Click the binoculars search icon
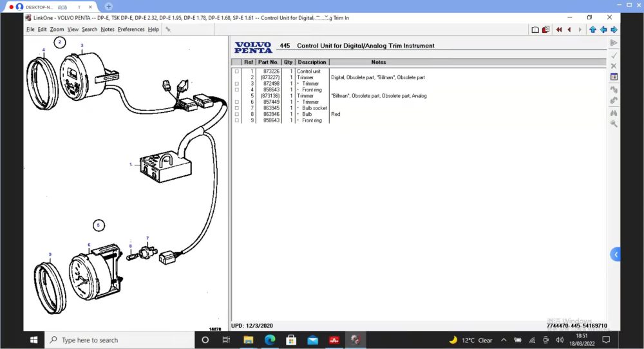644x349 pixels. pyautogui.click(x=614, y=113)
